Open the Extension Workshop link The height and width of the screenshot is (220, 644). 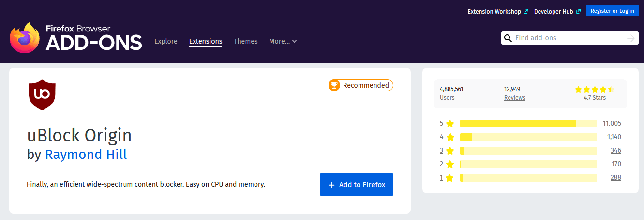pyautogui.click(x=498, y=11)
